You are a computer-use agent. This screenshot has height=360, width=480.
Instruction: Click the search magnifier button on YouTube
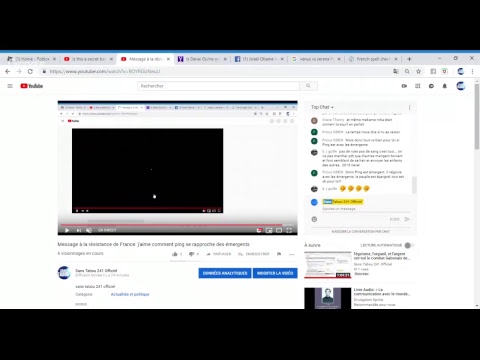point(308,86)
